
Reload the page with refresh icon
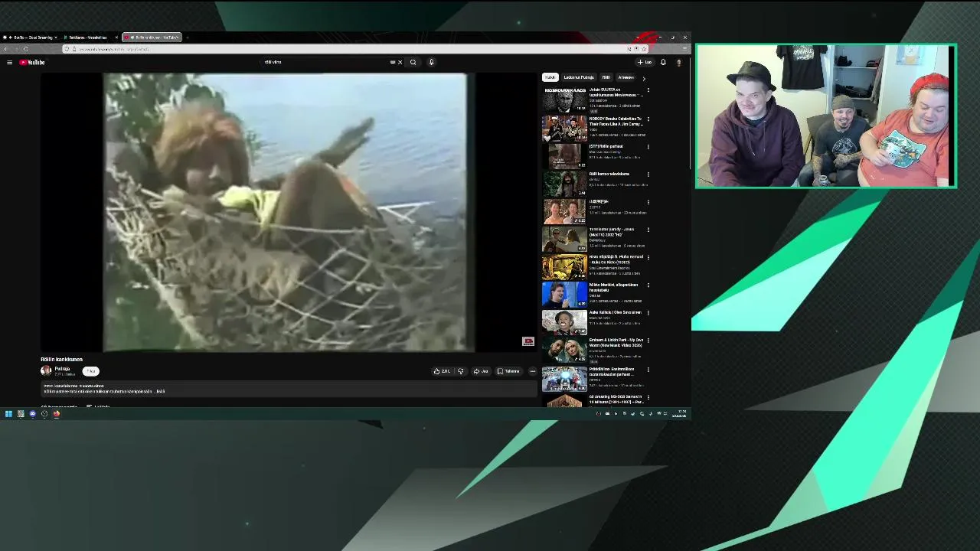pyautogui.click(x=25, y=49)
